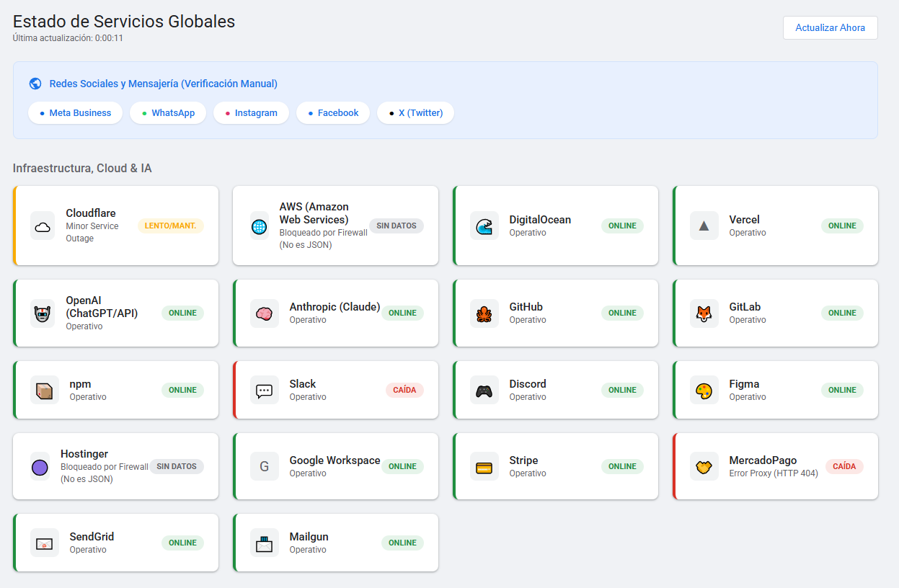Click the ONLINE badge on OpenAI card
This screenshot has height=588, width=899.
[x=182, y=313]
